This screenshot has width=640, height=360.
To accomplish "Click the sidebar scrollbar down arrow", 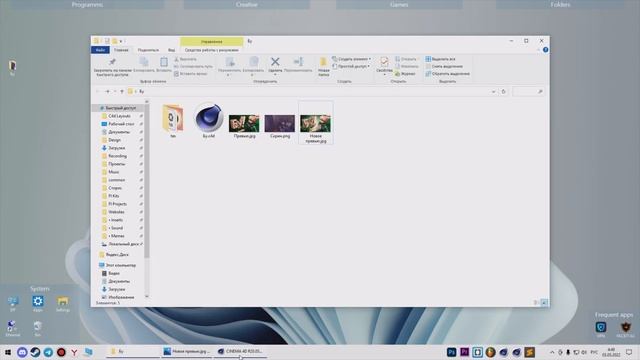I will pos(147,297).
